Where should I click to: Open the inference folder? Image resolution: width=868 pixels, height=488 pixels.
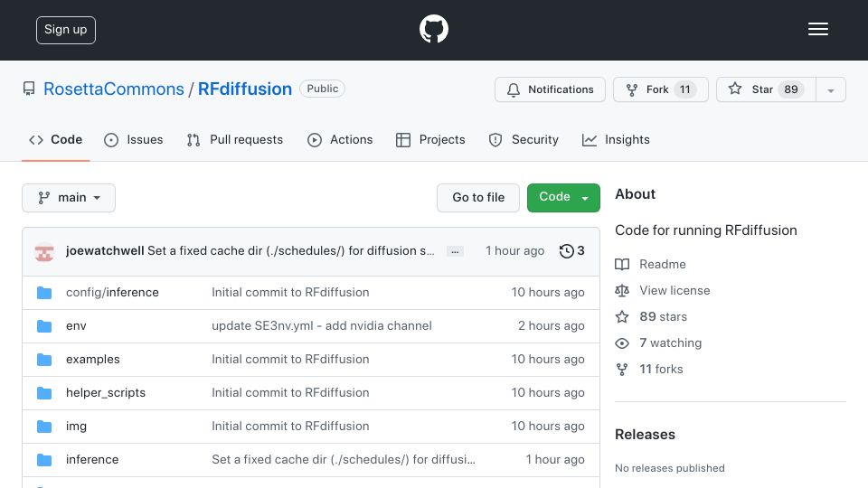click(92, 459)
